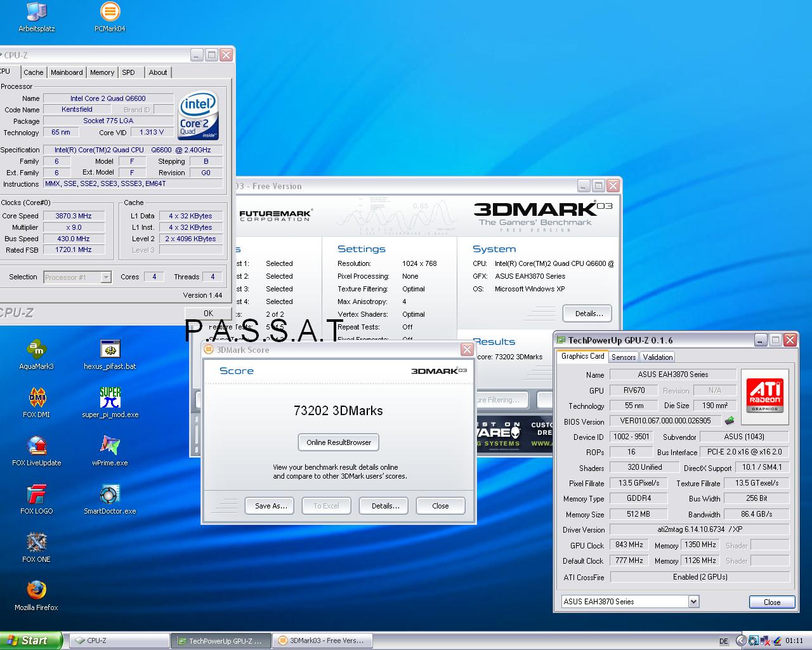
Task: Click the GPU Clock 843 MHz field
Action: pyautogui.click(x=629, y=545)
